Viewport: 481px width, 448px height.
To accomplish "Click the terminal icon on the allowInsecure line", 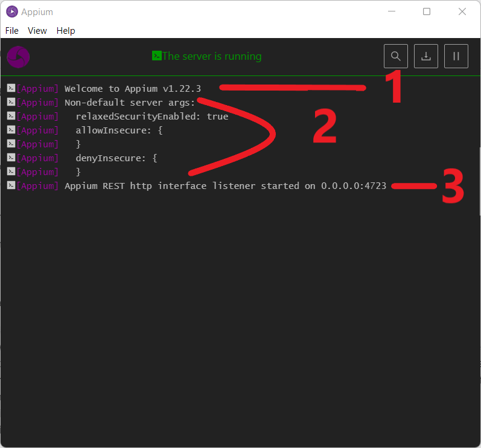I will coord(11,130).
